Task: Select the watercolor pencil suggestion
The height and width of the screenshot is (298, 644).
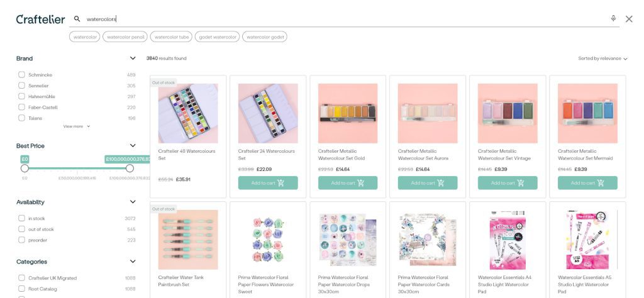Action: click(126, 37)
